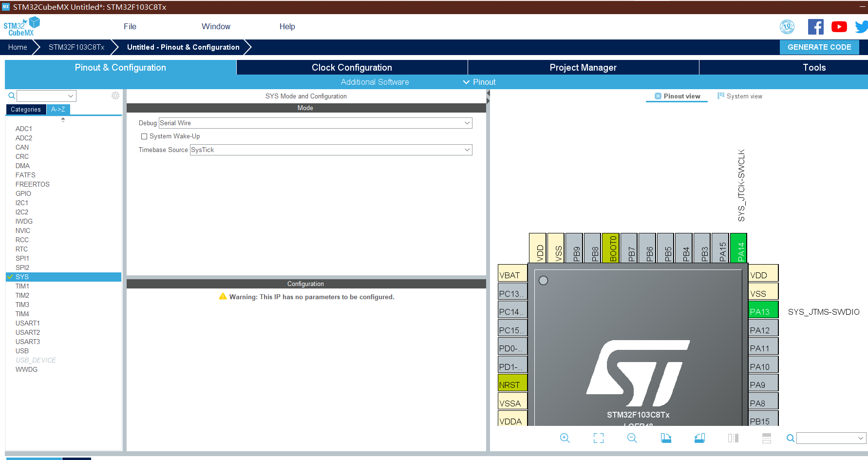Click the anniversary badge icon

[x=787, y=27]
